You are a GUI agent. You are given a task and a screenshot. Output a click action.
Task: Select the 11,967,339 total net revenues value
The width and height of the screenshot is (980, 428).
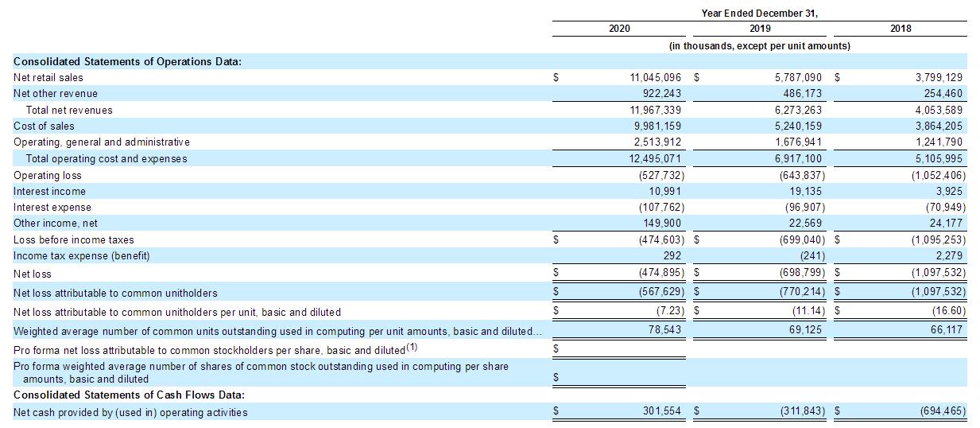point(656,111)
